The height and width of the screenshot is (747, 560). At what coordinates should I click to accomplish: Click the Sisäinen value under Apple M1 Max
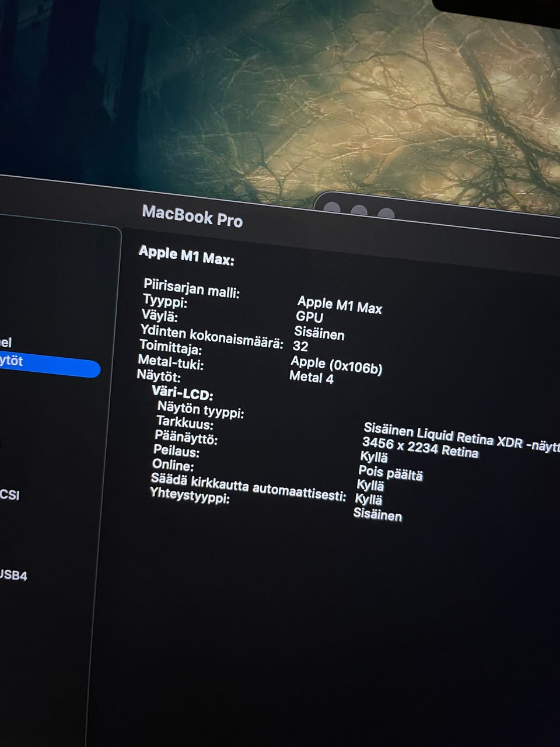pyautogui.click(x=319, y=333)
